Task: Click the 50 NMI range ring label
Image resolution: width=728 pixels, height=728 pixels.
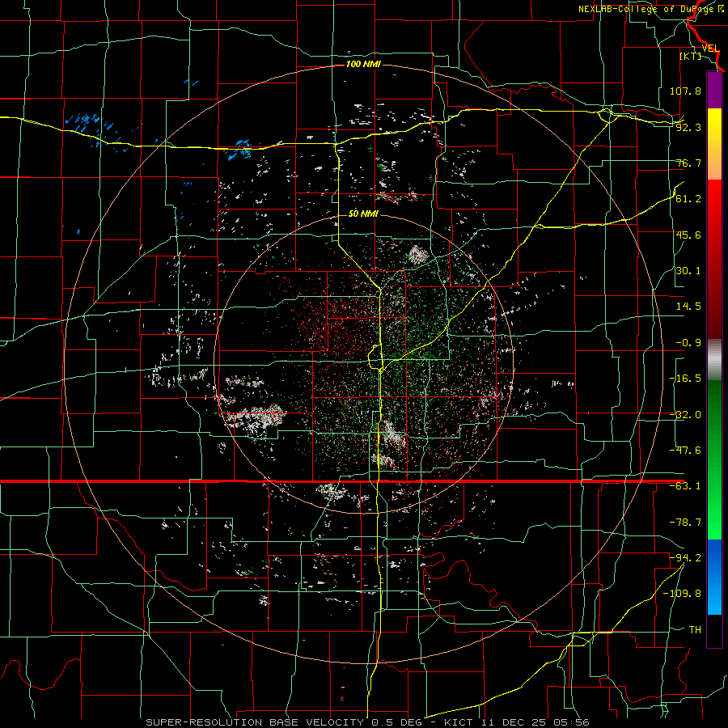Action: coord(363,214)
